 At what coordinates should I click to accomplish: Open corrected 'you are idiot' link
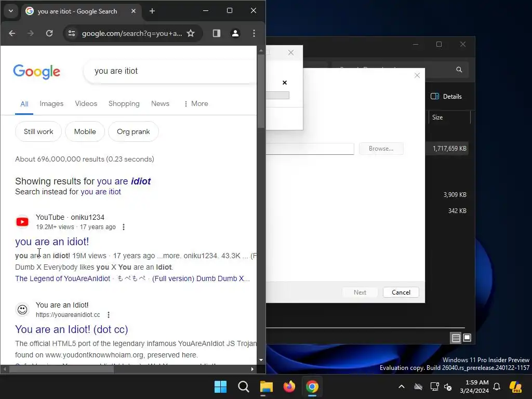124,181
